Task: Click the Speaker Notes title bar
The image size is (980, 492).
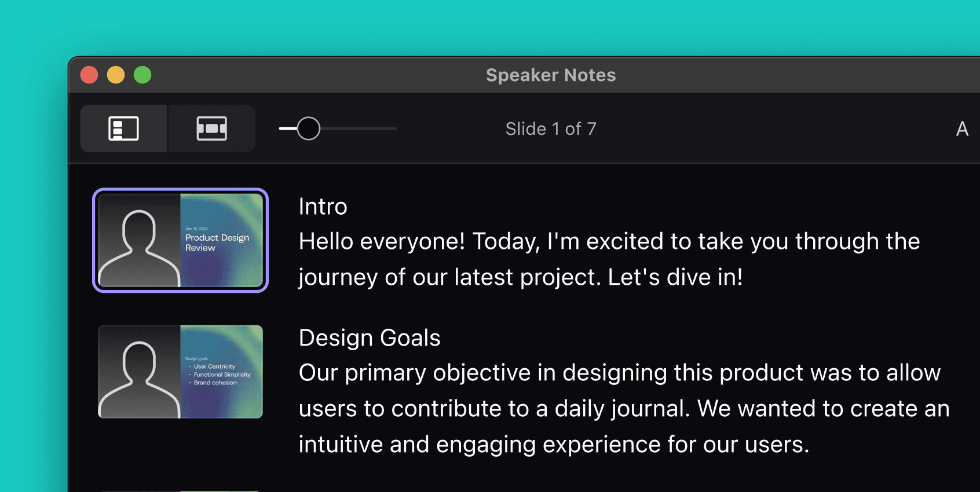Action: [550, 75]
